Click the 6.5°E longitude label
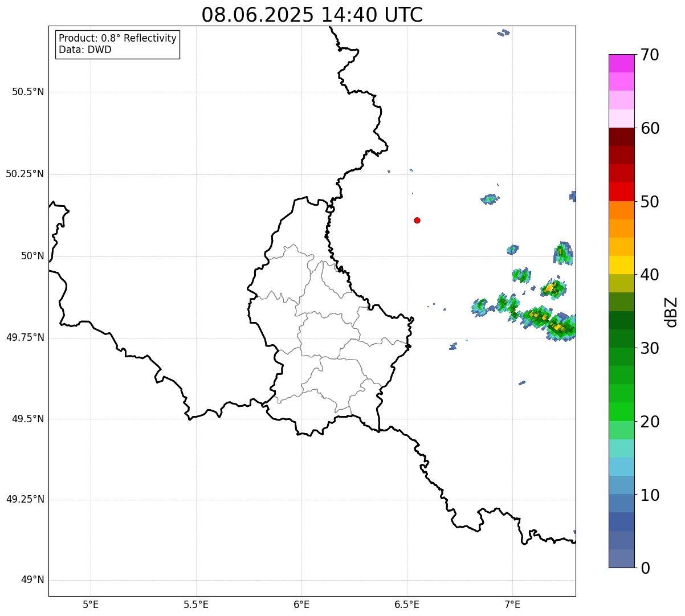 (x=407, y=604)
